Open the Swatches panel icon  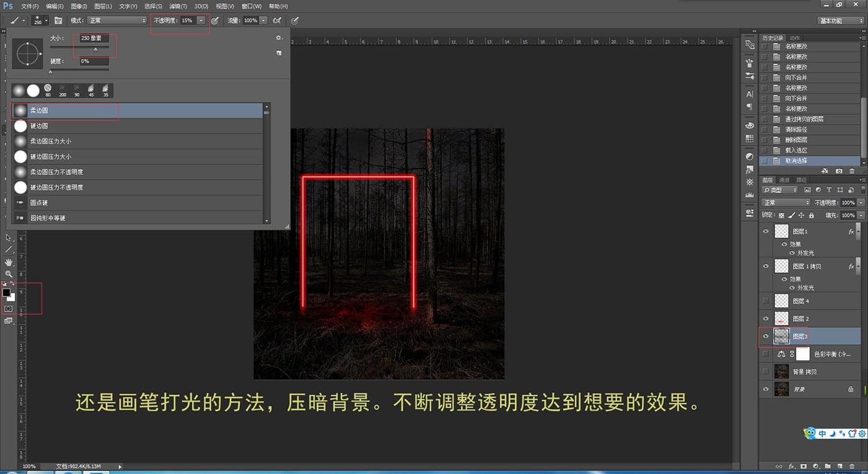click(x=750, y=138)
